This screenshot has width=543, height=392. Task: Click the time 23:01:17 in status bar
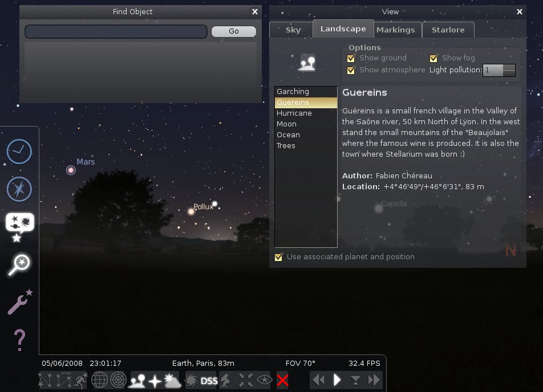106,364
